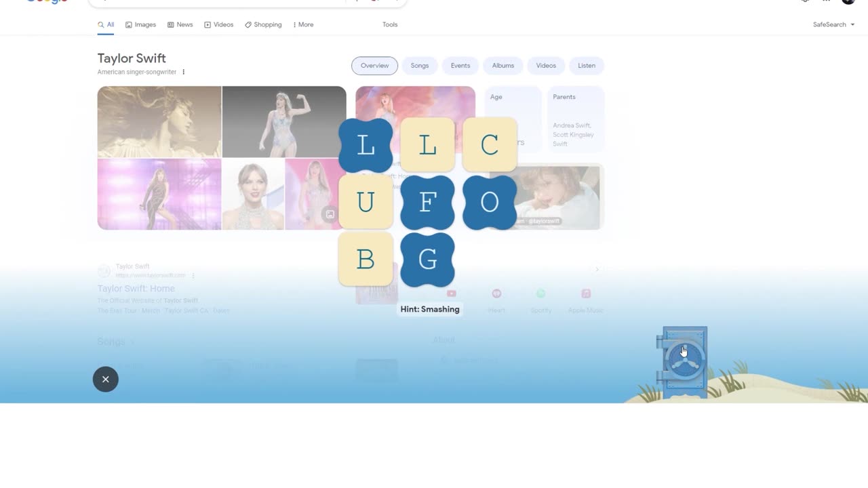Open the Tools button
Screen dimensions: 868x488
pos(390,24)
